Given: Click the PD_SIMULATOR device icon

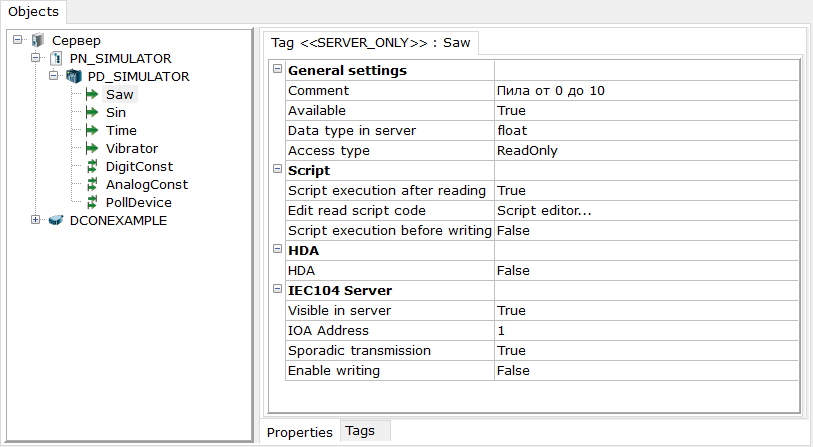Looking at the screenshot, I should pos(74,76).
